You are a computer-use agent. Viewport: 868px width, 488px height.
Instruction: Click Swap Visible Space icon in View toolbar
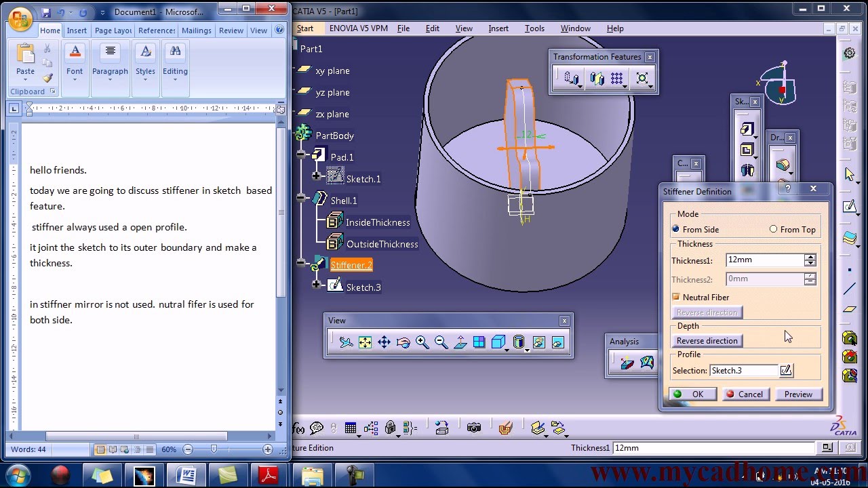(558, 343)
